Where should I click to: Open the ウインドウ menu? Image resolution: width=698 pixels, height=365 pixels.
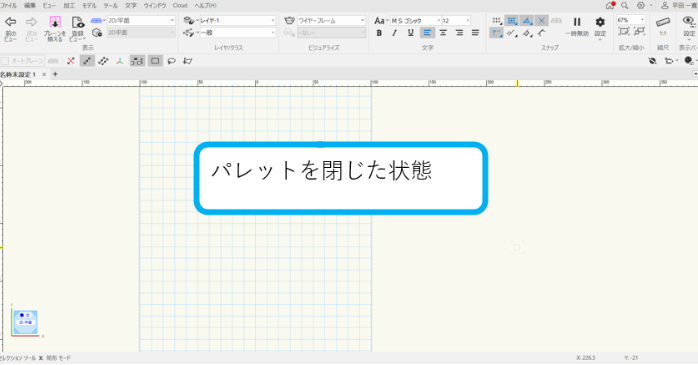click(154, 5)
